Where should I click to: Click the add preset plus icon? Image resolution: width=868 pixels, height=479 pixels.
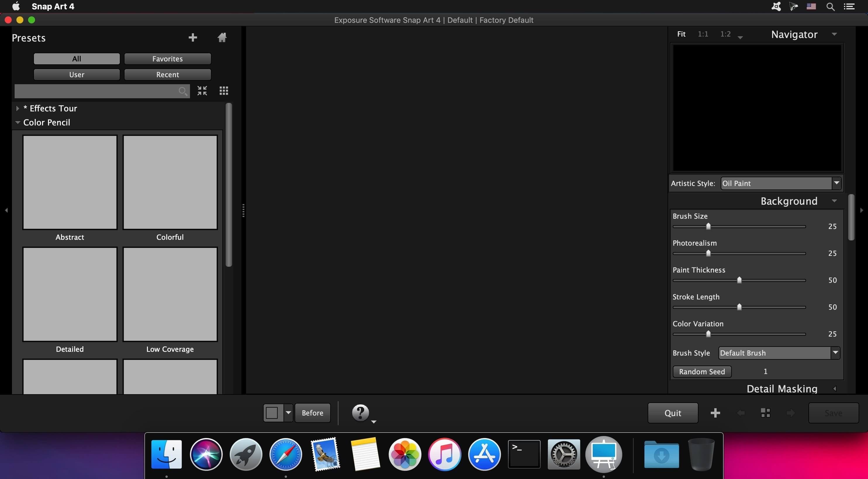pyautogui.click(x=193, y=37)
